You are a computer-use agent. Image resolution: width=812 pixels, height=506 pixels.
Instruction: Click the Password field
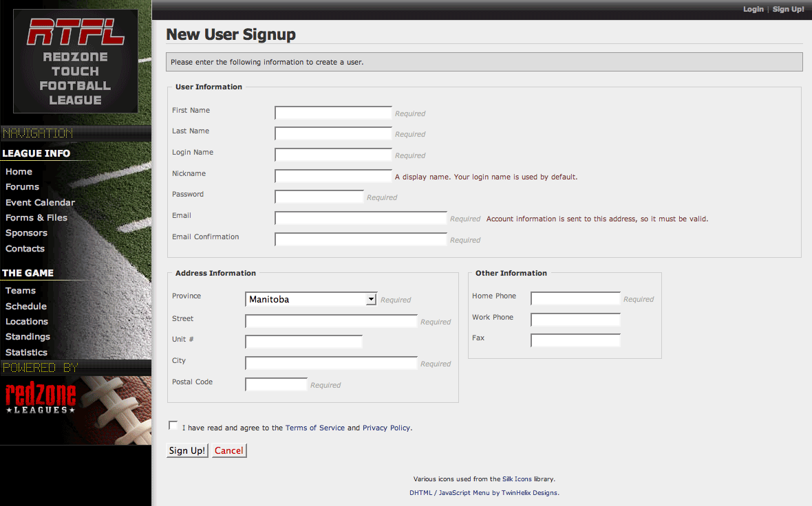coord(319,197)
